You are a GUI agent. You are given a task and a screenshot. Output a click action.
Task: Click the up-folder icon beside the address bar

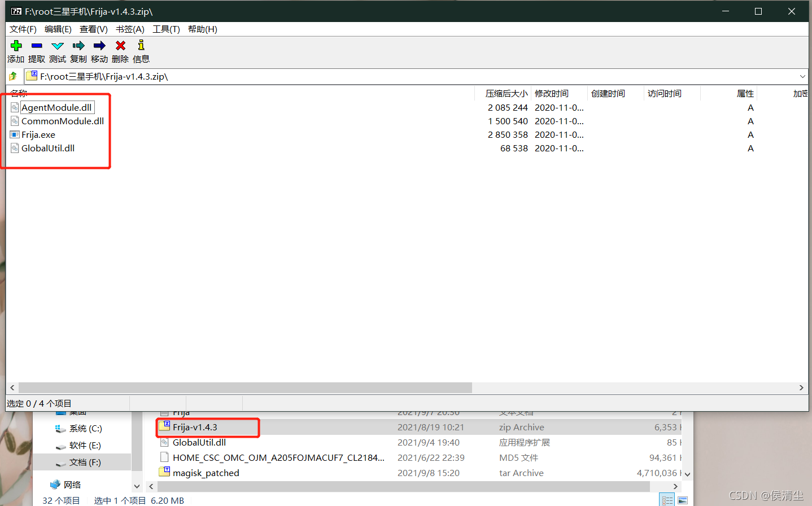click(13, 76)
